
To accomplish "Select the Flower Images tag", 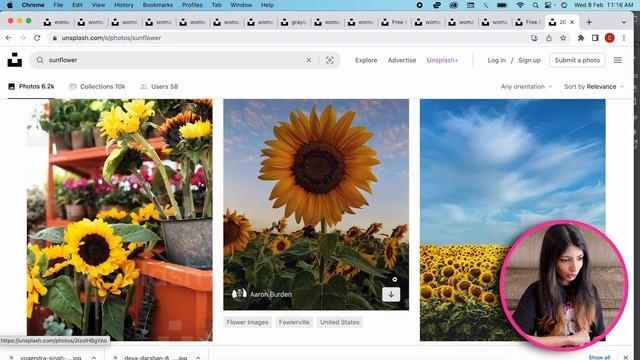I will point(248,322).
